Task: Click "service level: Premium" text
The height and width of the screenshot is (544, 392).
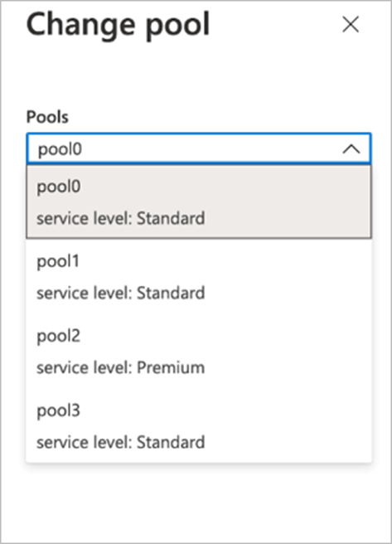Action: click(x=121, y=367)
